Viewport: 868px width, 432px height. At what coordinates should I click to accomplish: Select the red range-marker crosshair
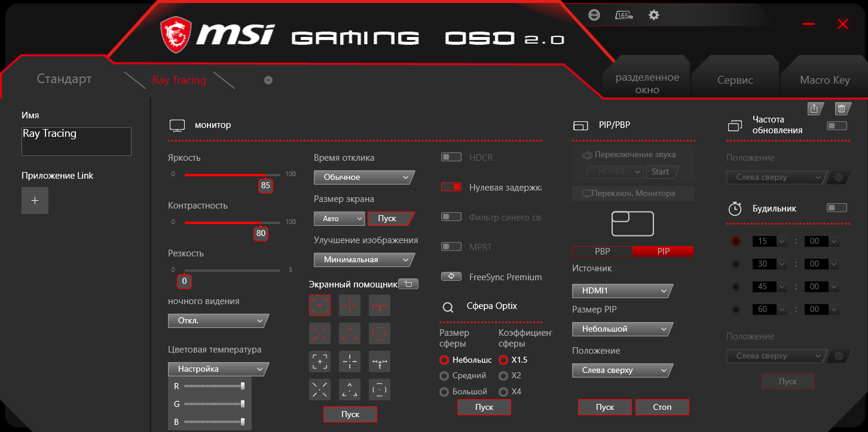click(380, 305)
